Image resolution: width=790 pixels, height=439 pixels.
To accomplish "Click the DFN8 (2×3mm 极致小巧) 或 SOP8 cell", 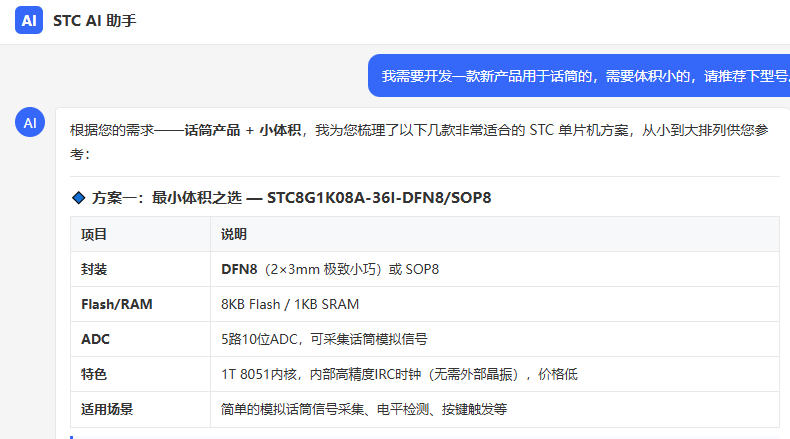I will 495,269.
